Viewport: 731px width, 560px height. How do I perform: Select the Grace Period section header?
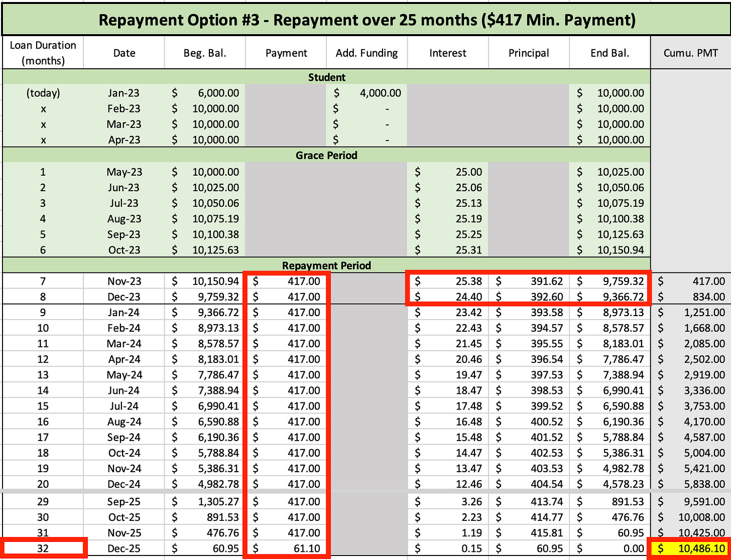pyautogui.click(x=326, y=155)
